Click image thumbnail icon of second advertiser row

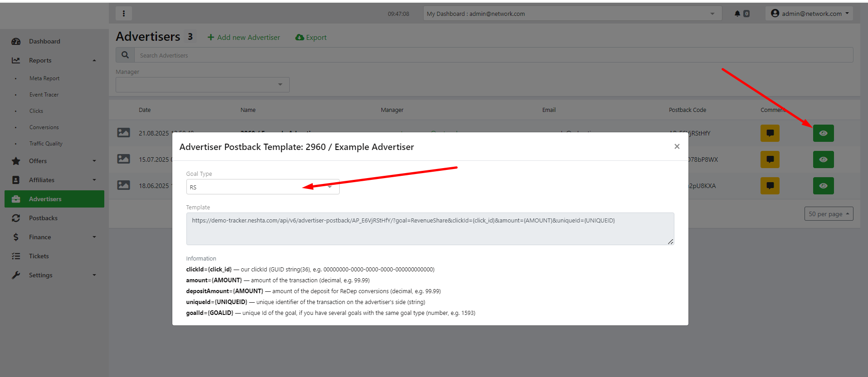click(123, 159)
